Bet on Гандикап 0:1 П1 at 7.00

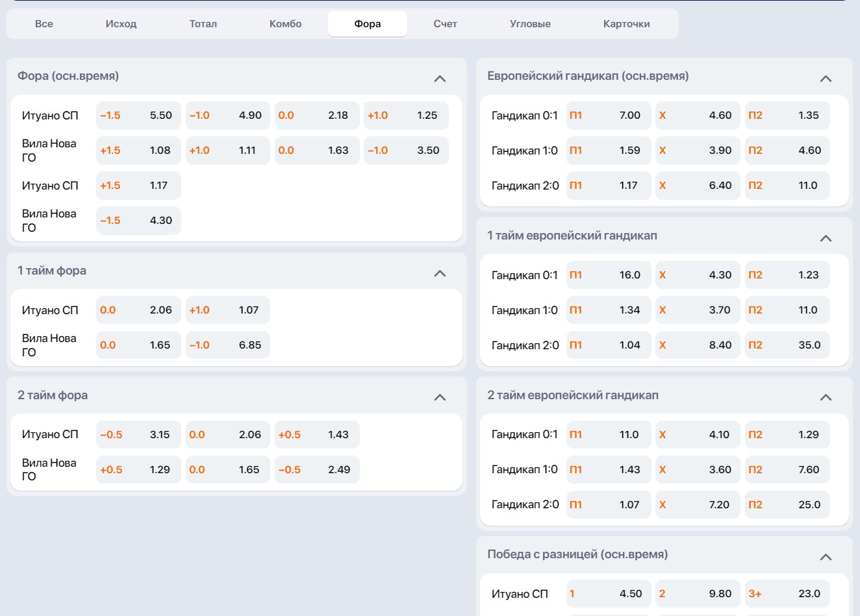pos(608,116)
